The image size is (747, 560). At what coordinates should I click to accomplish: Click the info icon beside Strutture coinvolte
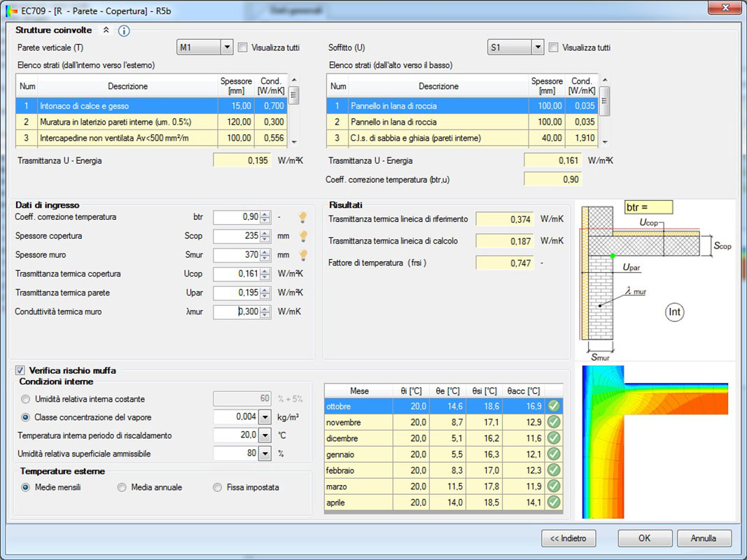(x=124, y=31)
